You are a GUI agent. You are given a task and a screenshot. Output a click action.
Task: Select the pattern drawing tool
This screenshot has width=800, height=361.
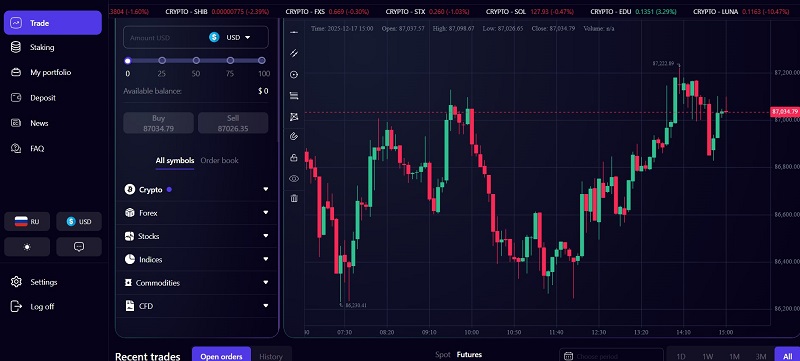(294, 117)
